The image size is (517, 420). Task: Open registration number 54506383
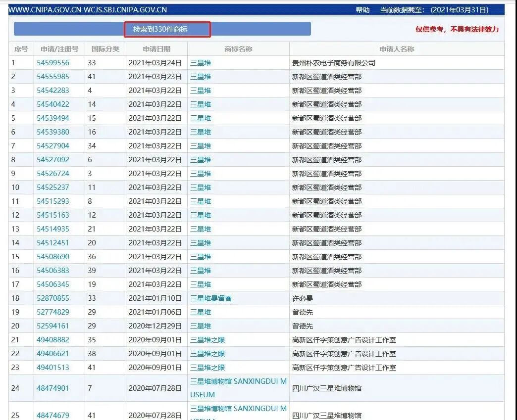pos(53,270)
